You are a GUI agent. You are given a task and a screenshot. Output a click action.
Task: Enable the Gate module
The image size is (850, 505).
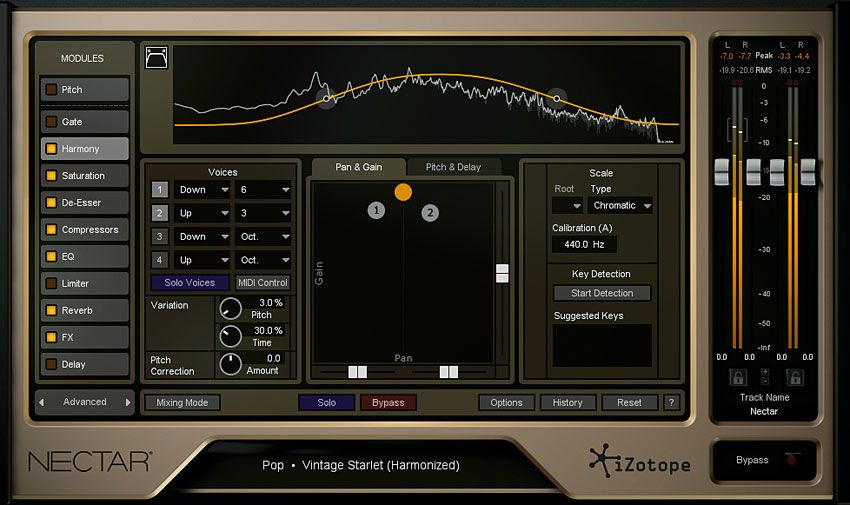point(51,122)
